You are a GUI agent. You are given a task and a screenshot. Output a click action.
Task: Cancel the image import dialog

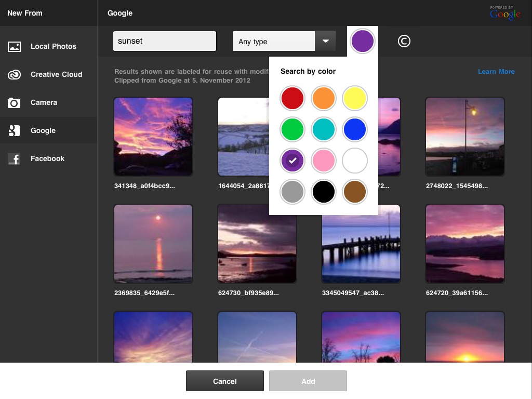tap(224, 381)
